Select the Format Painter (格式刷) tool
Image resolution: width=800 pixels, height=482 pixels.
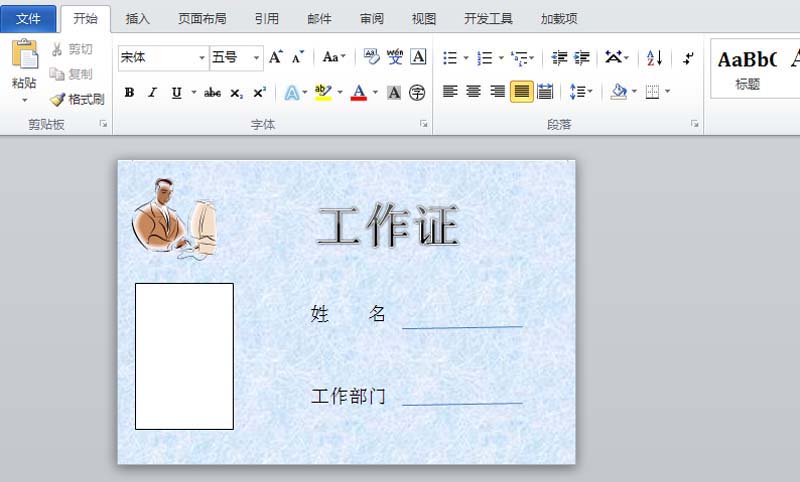(78, 99)
